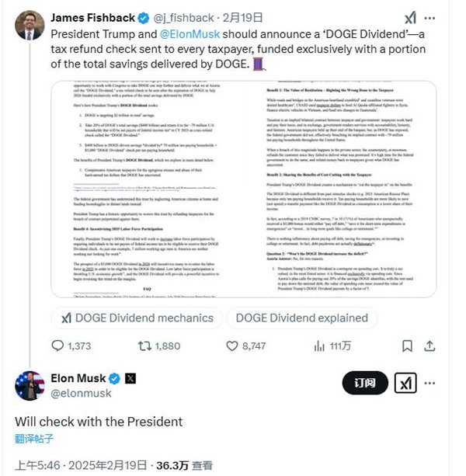This screenshot has height=476, width=466.
Task: Click 翻译帖子 to translate the post
Action: click(34, 439)
